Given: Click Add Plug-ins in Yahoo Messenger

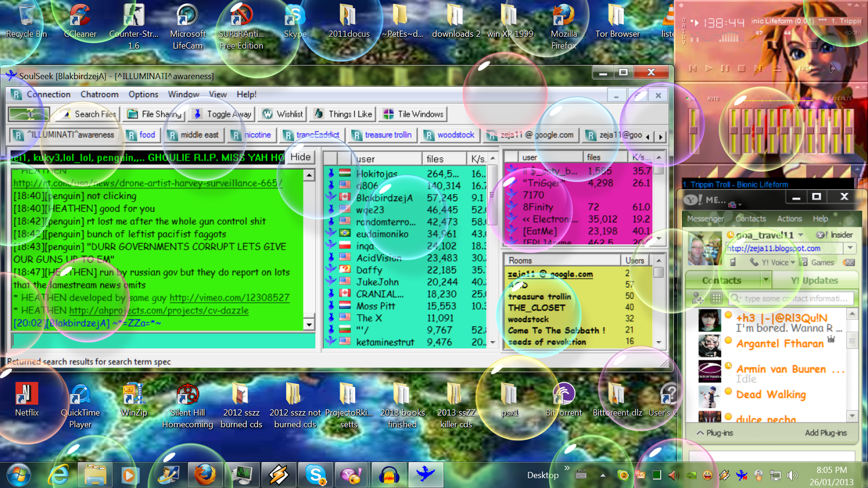Looking at the screenshot, I should [826, 433].
